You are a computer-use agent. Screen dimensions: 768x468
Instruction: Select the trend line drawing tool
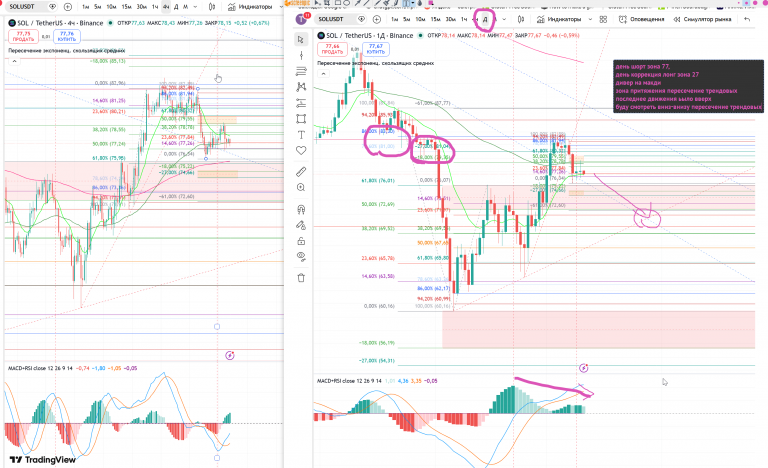tap(301, 55)
